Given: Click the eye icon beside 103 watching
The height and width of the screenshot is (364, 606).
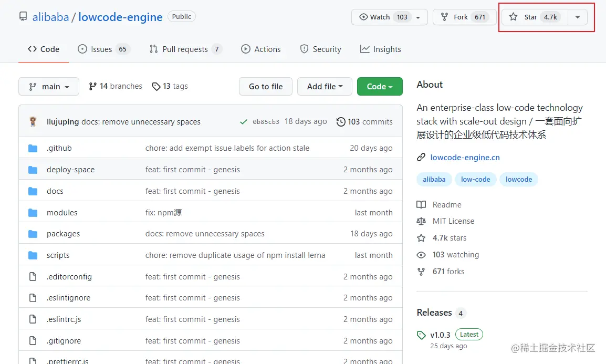Looking at the screenshot, I should (421, 255).
